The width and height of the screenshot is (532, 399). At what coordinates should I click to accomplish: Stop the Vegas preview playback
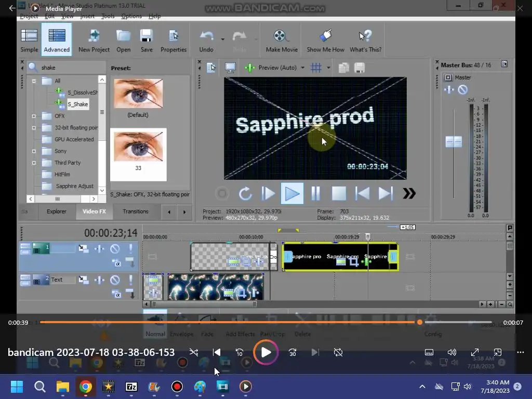pos(339,194)
